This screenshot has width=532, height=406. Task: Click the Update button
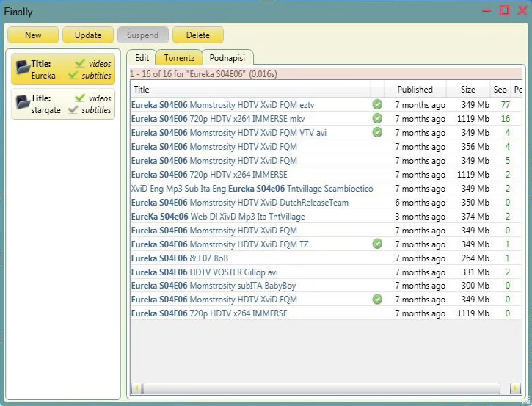pos(88,35)
